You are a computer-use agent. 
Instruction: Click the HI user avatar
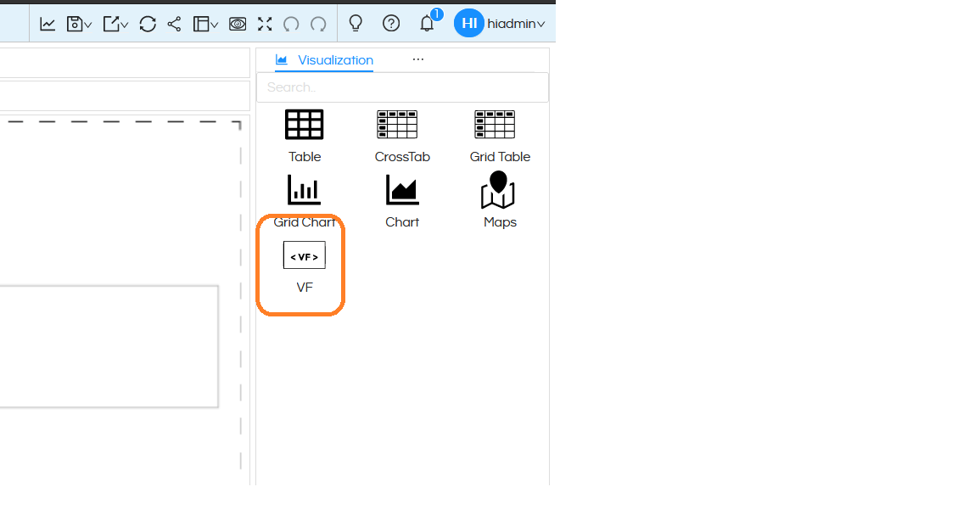tap(469, 23)
